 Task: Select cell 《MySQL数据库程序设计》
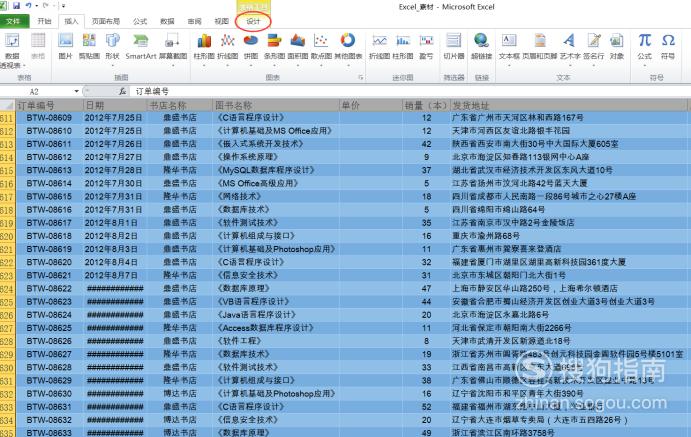click(x=275, y=170)
